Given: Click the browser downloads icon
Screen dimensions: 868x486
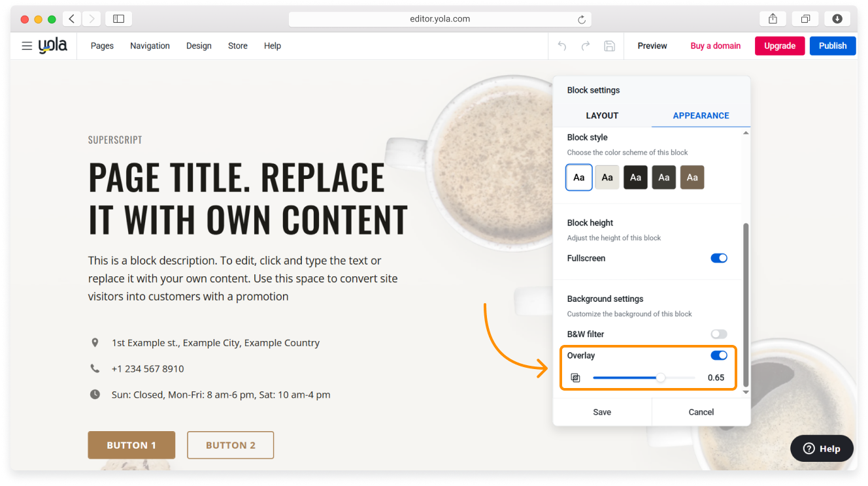Looking at the screenshot, I should 837,19.
